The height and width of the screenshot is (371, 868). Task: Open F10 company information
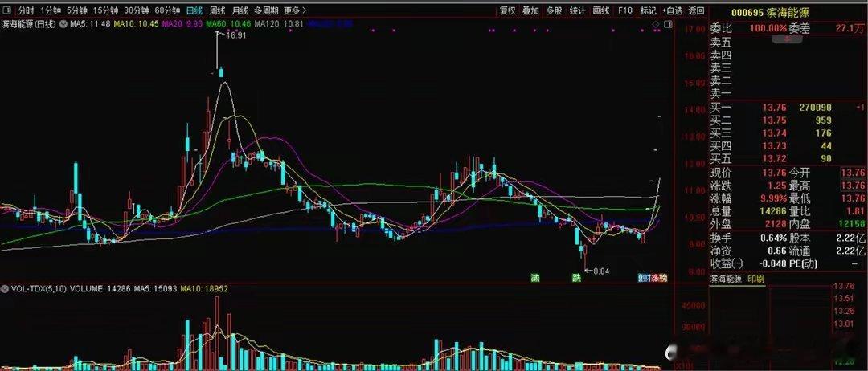coord(625,10)
